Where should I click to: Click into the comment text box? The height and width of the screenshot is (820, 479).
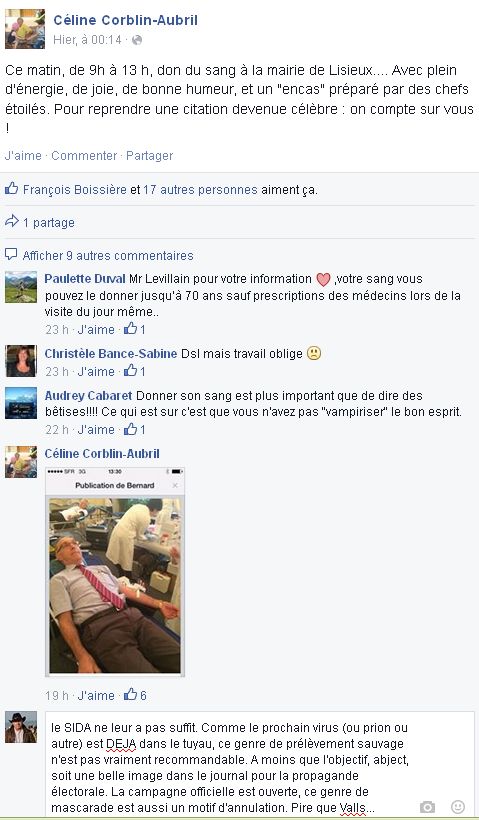point(260,763)
